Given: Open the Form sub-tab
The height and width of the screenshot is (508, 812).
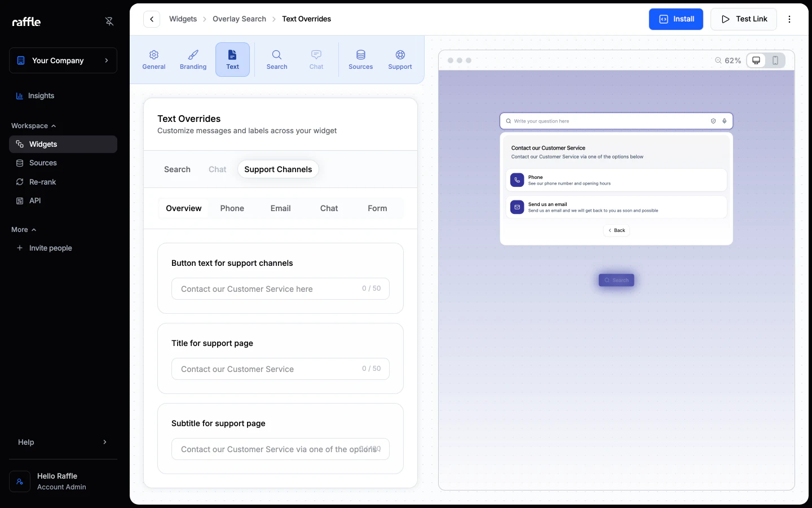Looking at the screenshot, I should click(377, 208).
